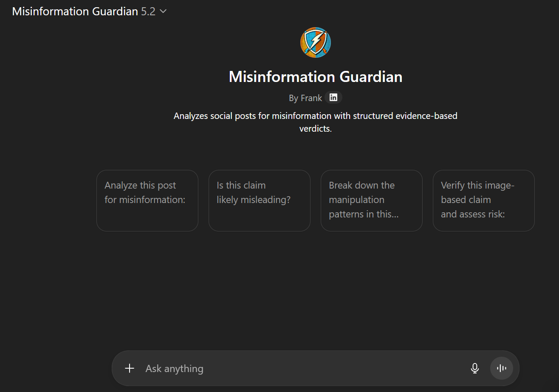Click the shield lightning logo avatar
This screenshot has width=559, height=392.
(316, 42)
